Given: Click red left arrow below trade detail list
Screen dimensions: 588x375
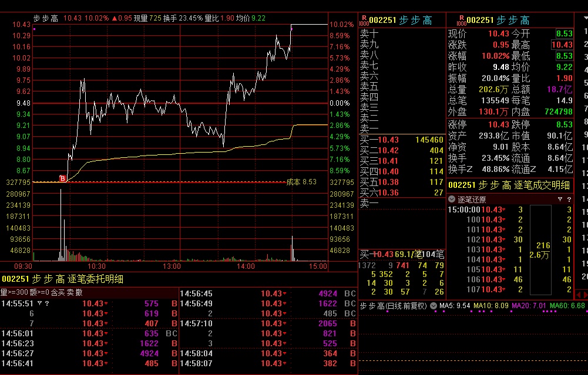Looking at the screenshot, I should (x=578, y=295).
